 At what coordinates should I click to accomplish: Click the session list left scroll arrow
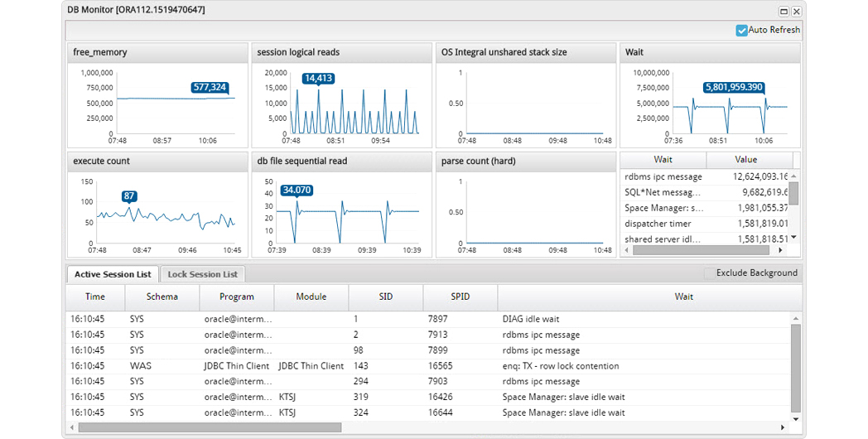point(71,427)
